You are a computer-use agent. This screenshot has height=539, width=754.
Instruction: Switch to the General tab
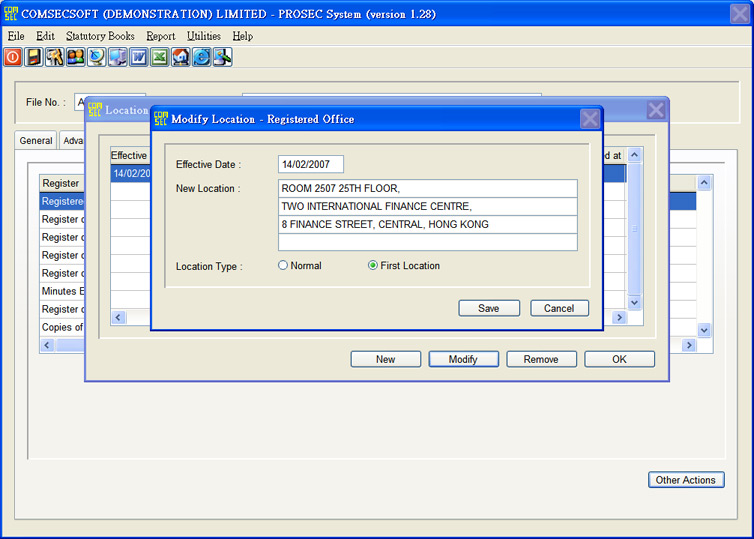click(36, 141)
